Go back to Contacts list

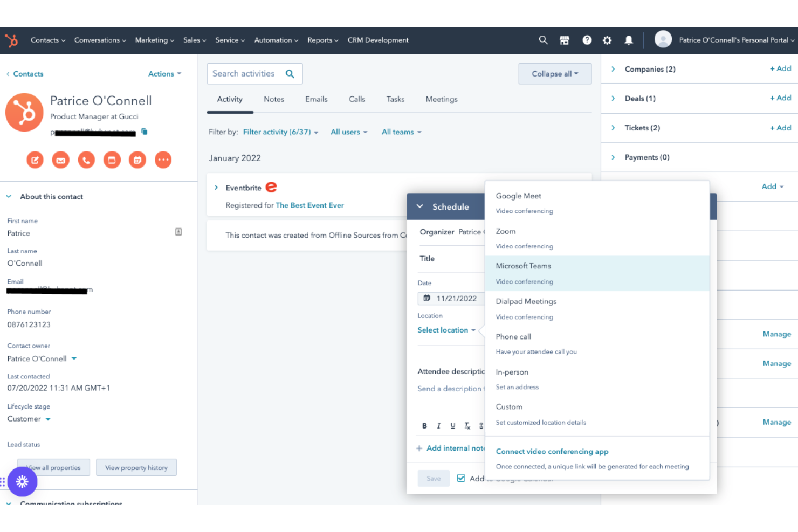click(25, 74)
